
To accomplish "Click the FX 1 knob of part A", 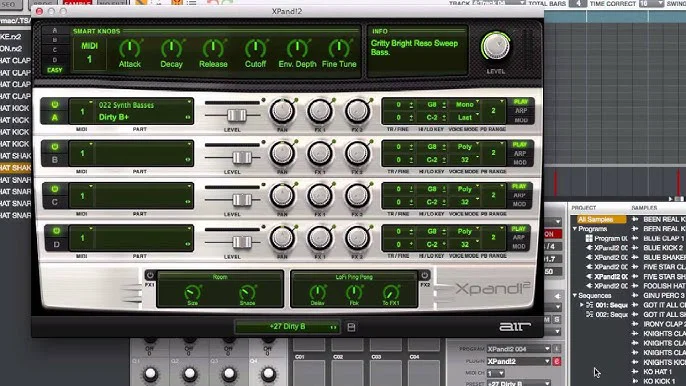I will click(x=320, y=111).
